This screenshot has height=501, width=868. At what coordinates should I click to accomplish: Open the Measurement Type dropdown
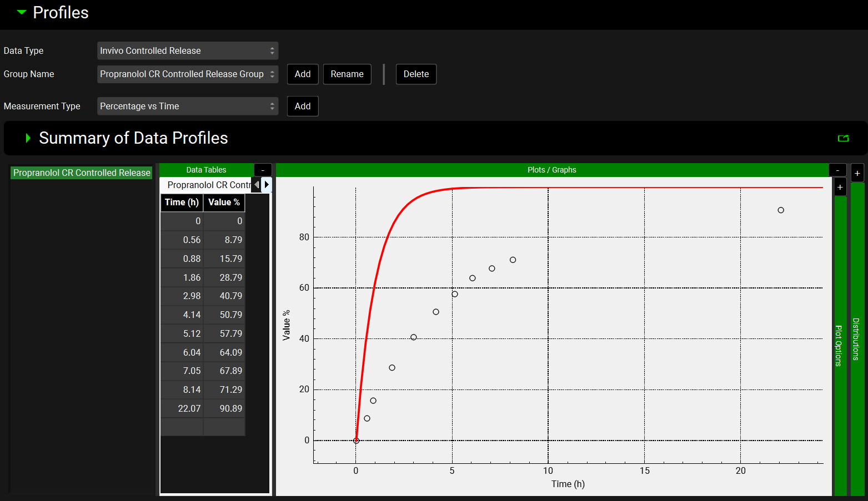pyautogui.click(x=187, y=107)
